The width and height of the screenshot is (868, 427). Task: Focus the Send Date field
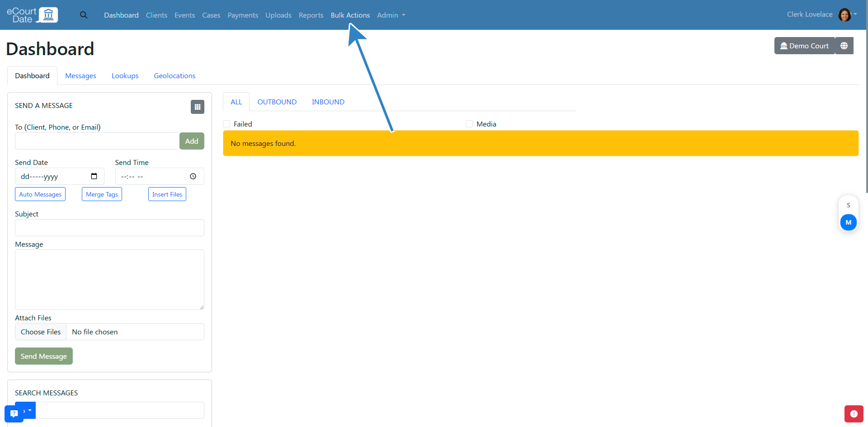point(60,176)
